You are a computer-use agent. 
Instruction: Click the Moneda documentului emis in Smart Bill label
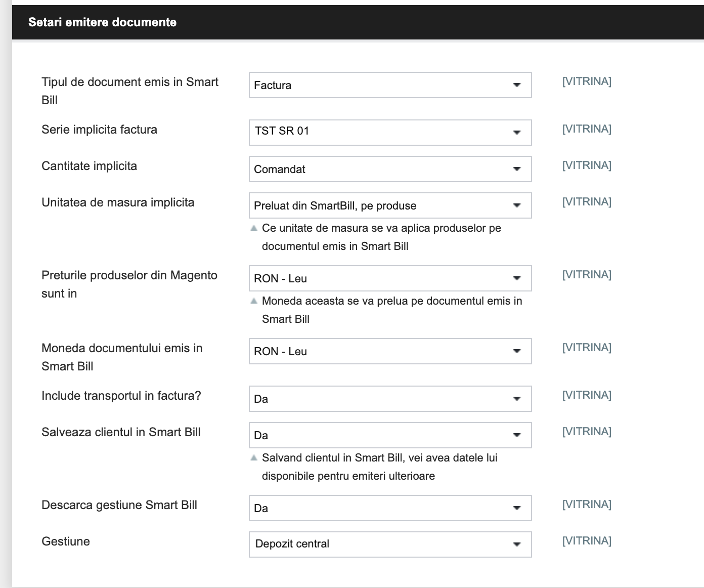(122, 357)
